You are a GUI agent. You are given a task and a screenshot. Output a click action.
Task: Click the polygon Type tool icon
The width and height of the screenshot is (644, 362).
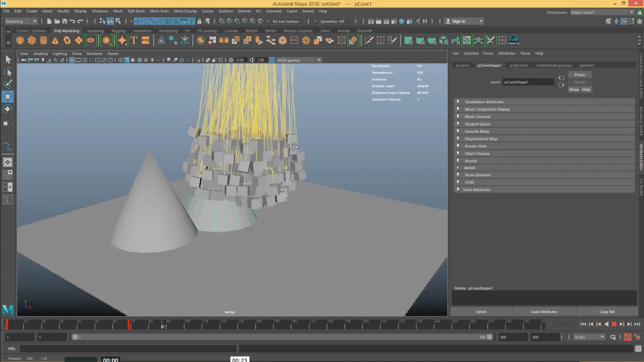(134, 40)
